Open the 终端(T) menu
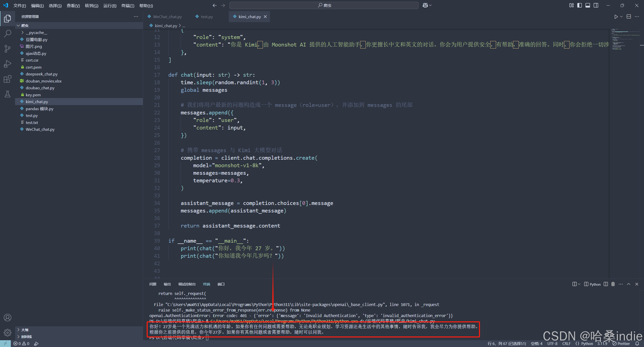 (x=128, y=6)
